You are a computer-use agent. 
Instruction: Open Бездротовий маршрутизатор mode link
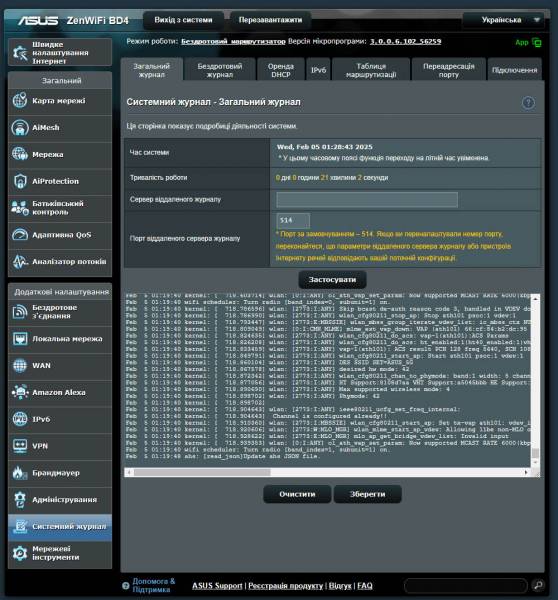pos(233,41)
